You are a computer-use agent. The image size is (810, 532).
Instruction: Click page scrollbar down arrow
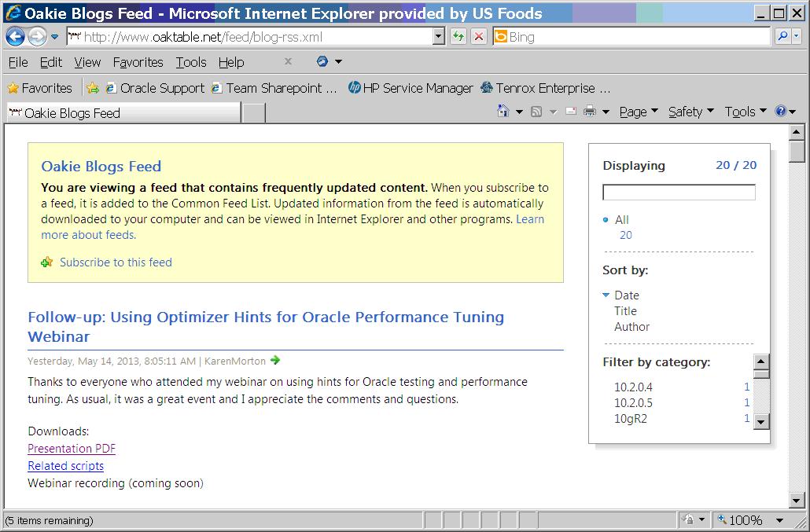coord(797,500)
